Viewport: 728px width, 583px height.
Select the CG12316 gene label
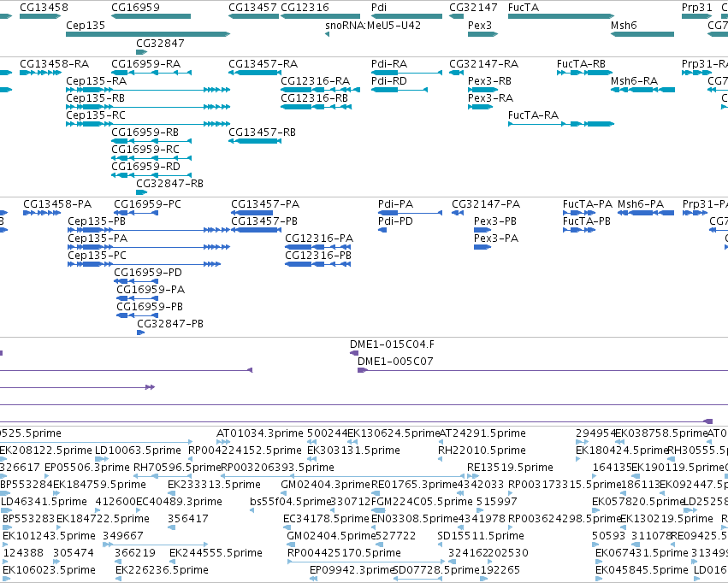click(x=305, y=8)
